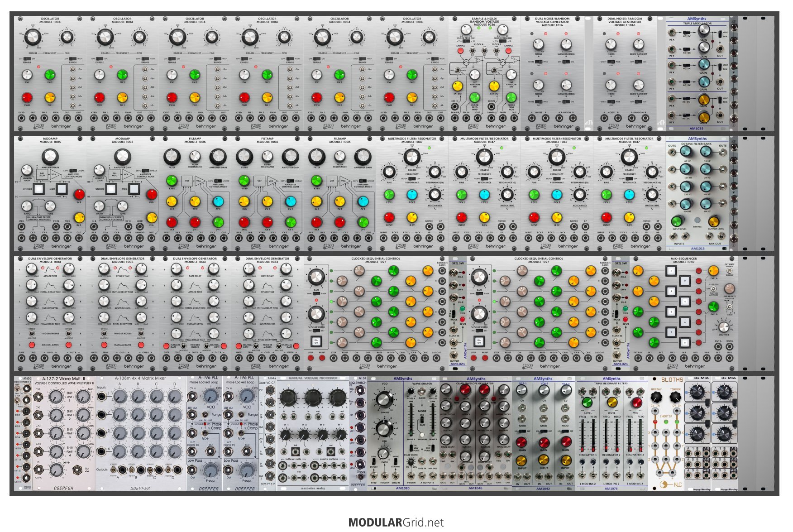Flip the ZCD/GATE mode switch on Wave Shaper

pos(422,420)
